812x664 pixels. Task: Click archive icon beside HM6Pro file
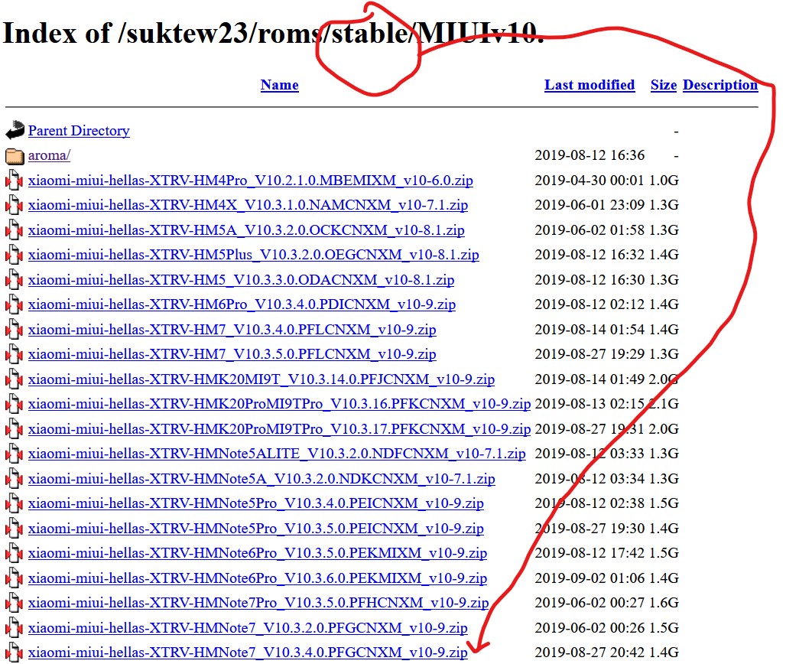tap(14, 304)
